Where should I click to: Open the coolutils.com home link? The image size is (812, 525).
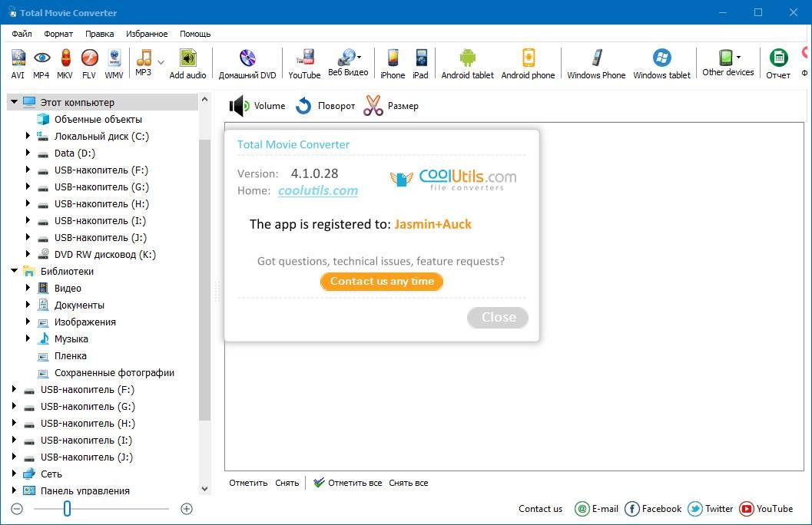[318, 190]
